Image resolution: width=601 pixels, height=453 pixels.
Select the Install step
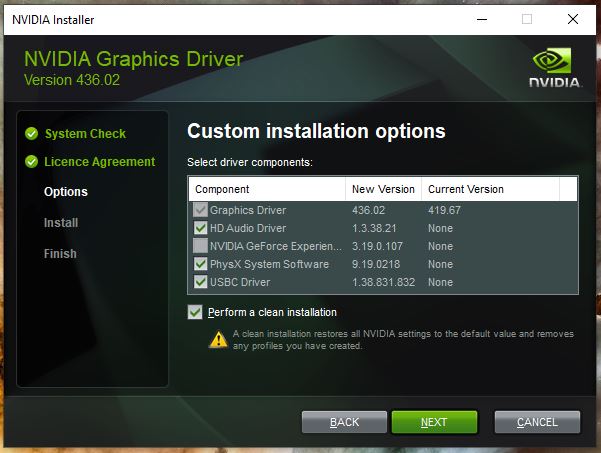[x=61, y=223]
